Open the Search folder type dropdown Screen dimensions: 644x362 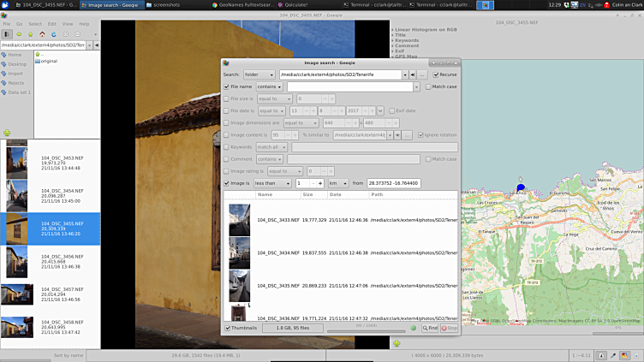point(259,74)
